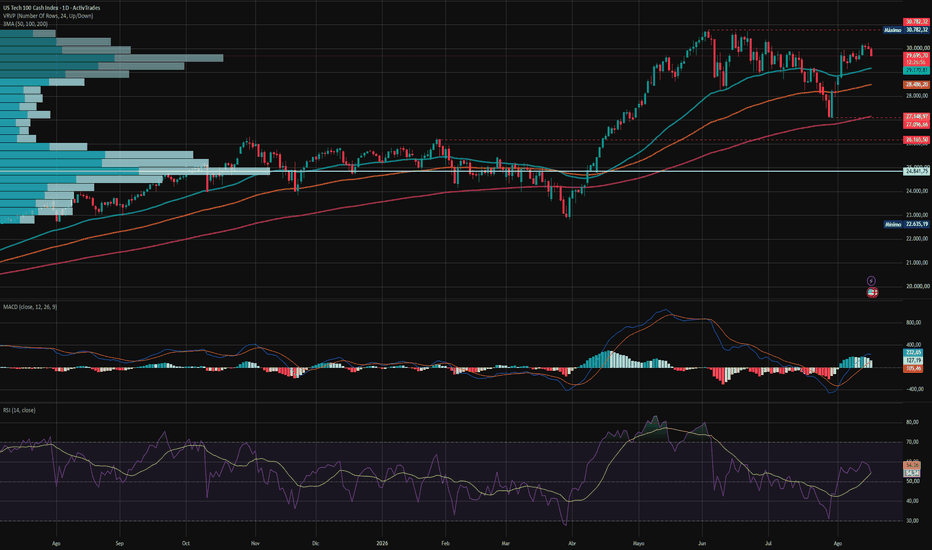Click the Sep label on time axis

pos(119,543)
